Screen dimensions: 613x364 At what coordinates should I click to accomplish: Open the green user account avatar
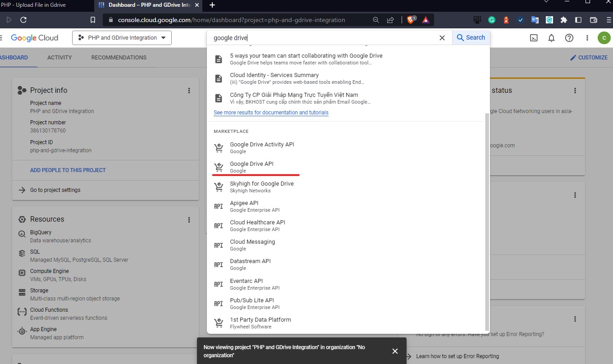(604, 38)
